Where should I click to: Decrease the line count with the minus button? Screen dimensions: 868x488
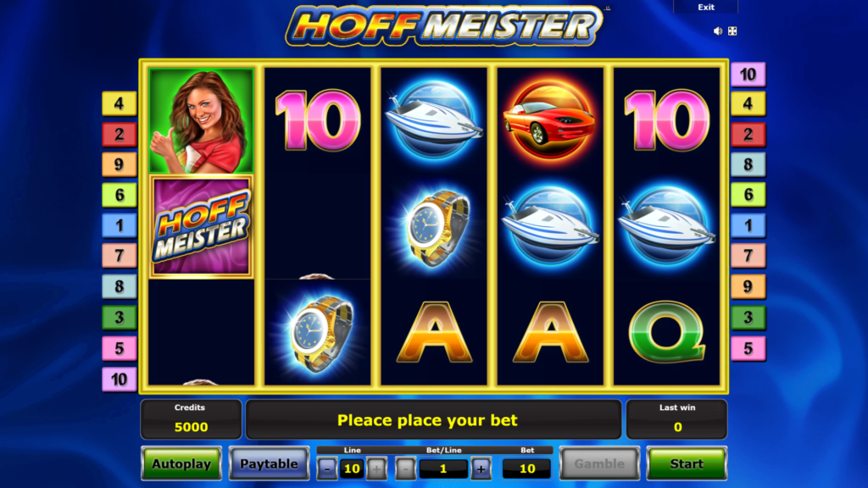pyautogui.click(x=327, y=469)
